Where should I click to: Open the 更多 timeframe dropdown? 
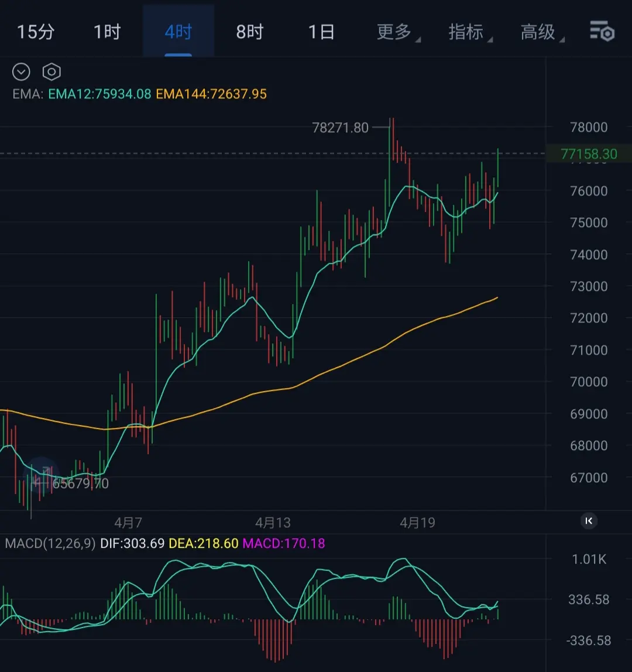tap(398, 32)
